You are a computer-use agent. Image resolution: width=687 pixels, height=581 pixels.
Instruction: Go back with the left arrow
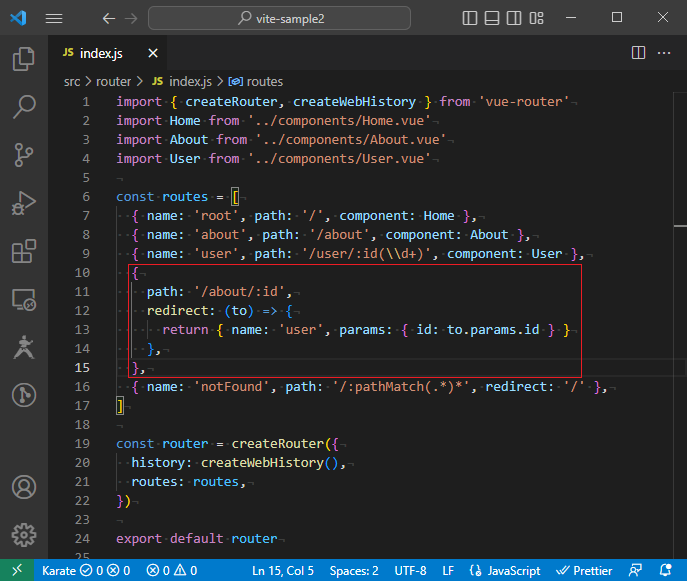[109, 18]
